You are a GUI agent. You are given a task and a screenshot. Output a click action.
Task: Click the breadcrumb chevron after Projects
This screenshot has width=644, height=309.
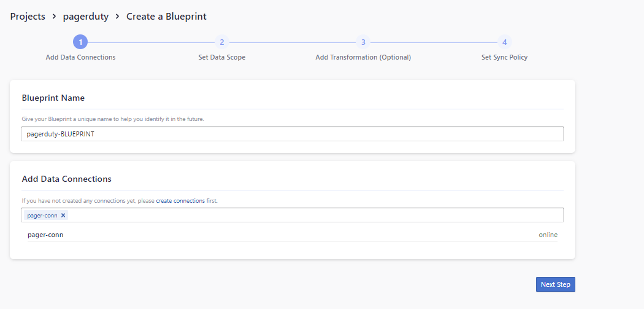pos(54,17)
